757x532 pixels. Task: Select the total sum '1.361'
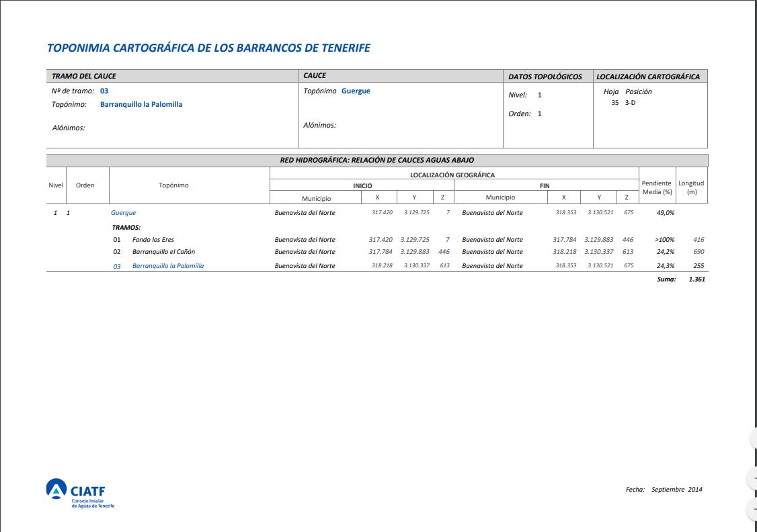point(696,279)
